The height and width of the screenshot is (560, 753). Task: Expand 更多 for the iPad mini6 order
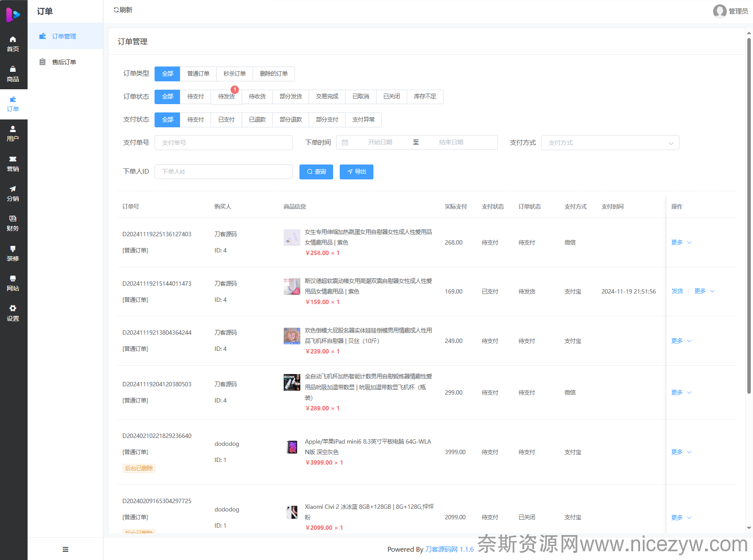[x=681, y=452]
